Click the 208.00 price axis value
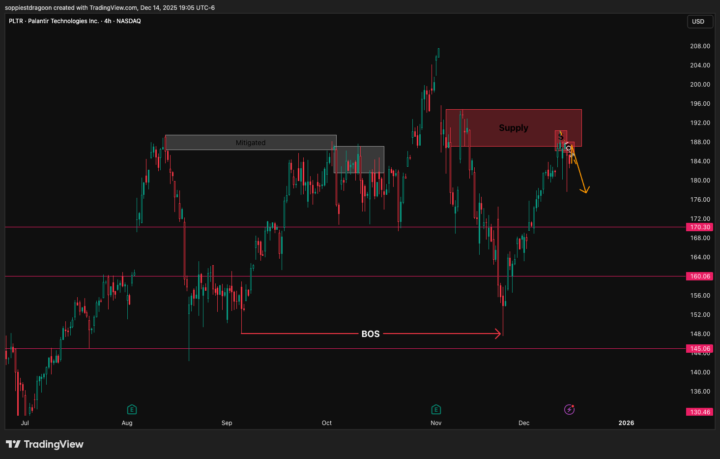Screen dimensions: 720x459 click(x=700, y=46)
